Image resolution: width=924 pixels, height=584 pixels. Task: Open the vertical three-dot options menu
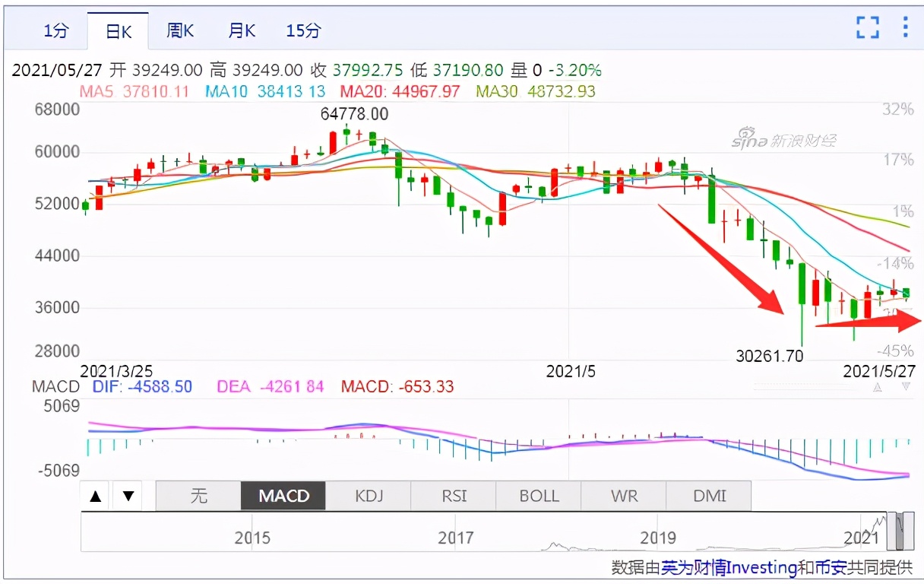tap(905, 27)
